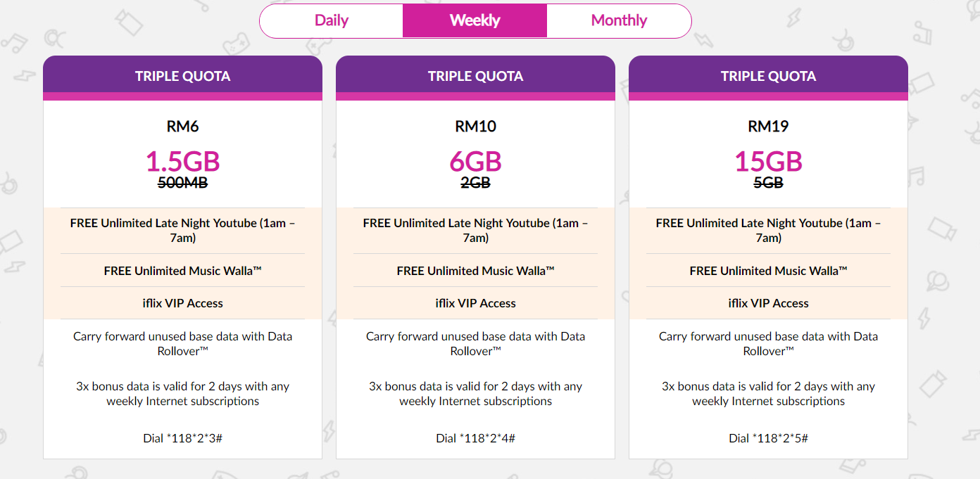The image size is (980, 479).
Task: Click the crossed-out 5GB quota
Action: tap(768, 183)
